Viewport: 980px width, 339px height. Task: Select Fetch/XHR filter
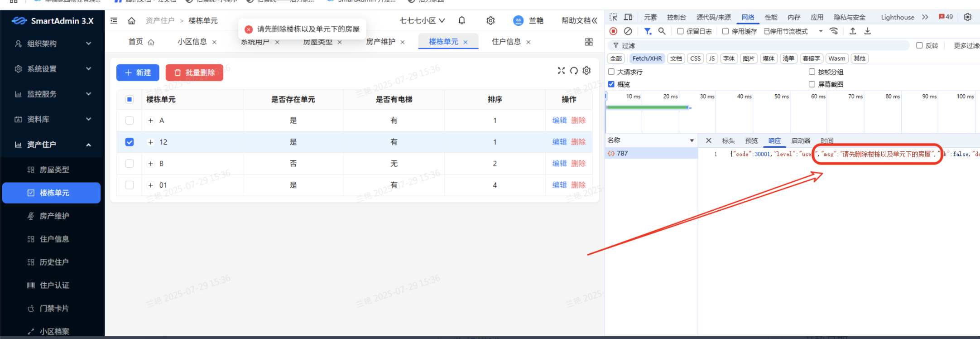pyautogui.click(x=647, y=58)
